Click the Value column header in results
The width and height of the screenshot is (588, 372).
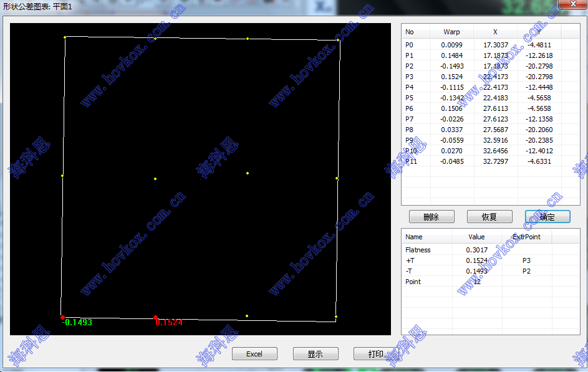point(476,237)
